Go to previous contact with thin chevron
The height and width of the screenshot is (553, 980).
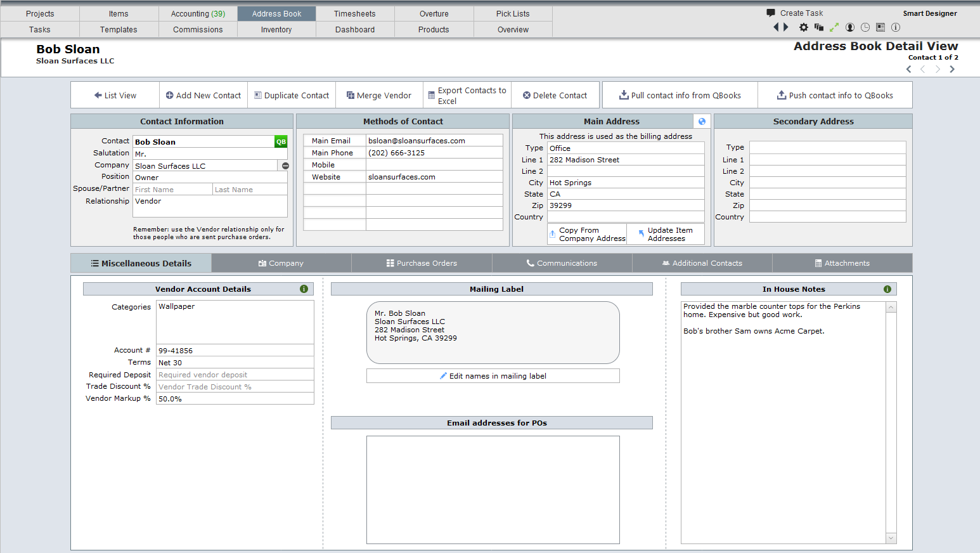(923, 69)
